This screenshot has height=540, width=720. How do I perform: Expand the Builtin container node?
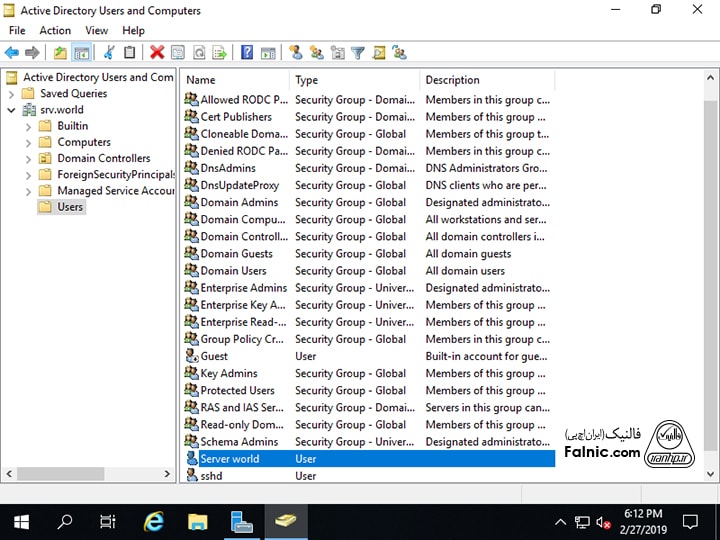pos(28,126)
